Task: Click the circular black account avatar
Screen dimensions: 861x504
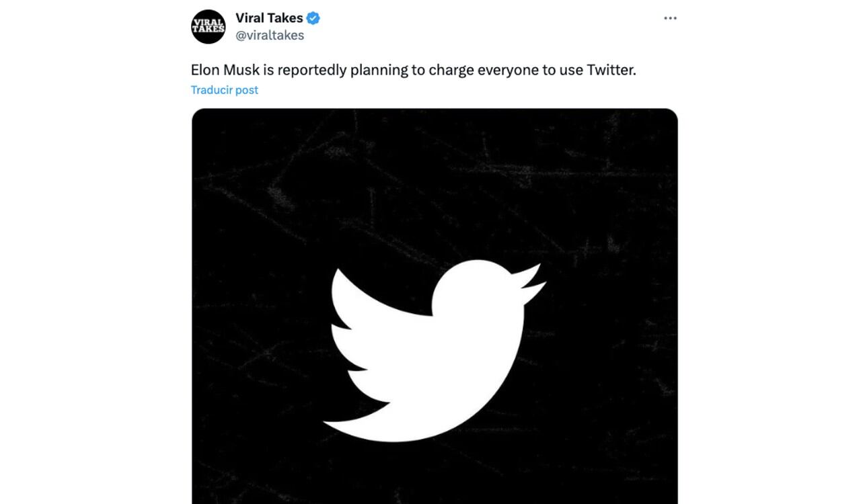Action: [209, 26]
